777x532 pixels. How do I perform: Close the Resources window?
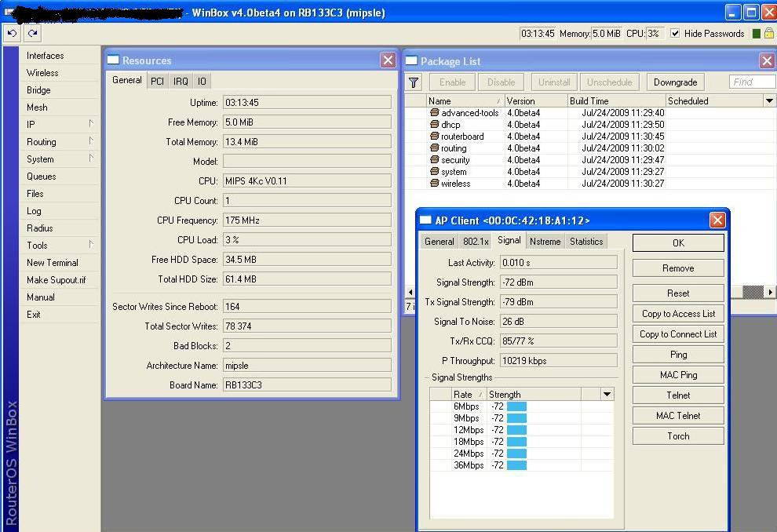[388, 60]
